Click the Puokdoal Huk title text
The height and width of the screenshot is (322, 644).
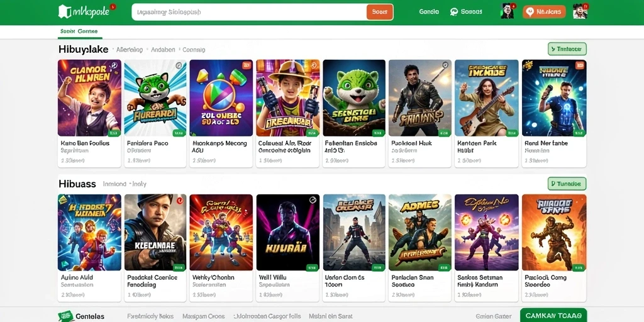[410, 143]
